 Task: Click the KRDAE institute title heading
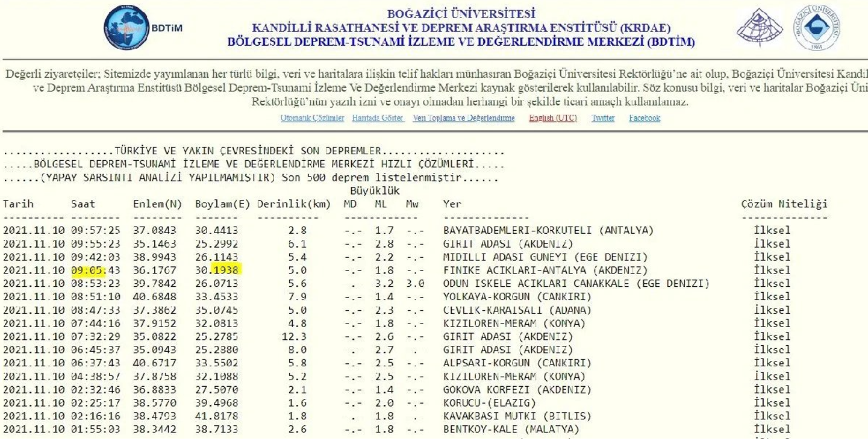(x=461, y=28)
